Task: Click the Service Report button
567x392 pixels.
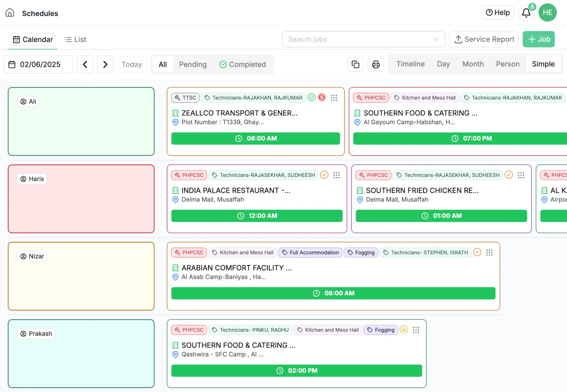Action: click(484, 39)
